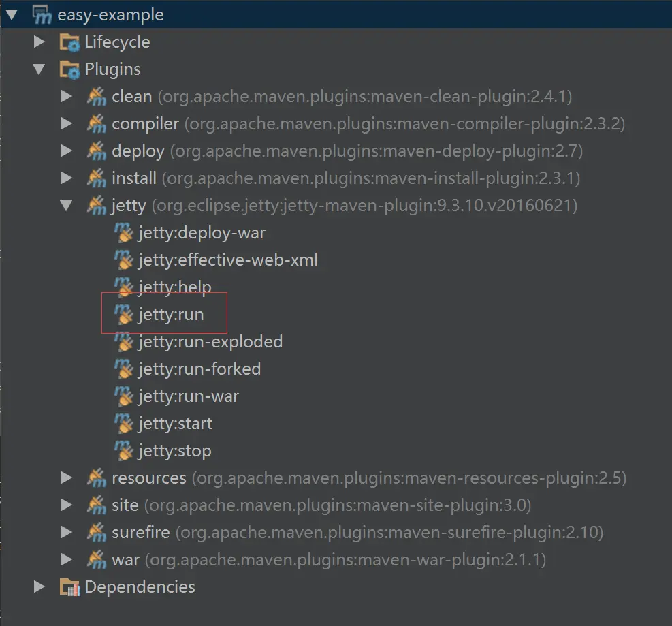672x626 pixels.
Task: Select the jetty plugin label
Action: click(129, 206)
